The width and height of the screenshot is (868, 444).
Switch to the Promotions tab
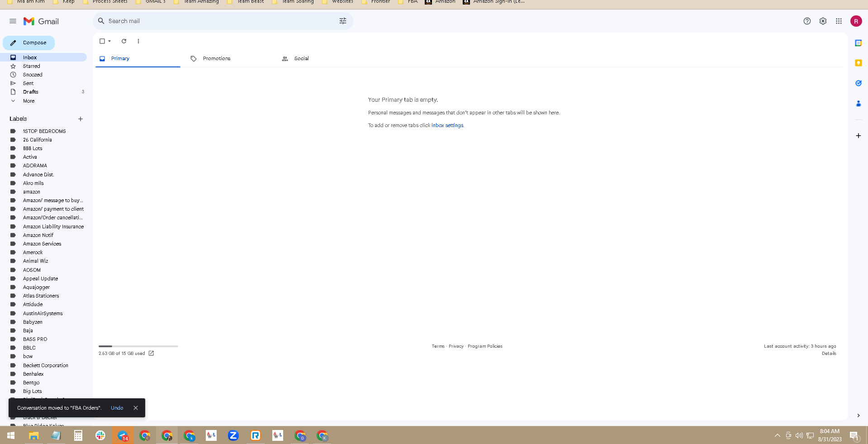[x=229, y=58]
